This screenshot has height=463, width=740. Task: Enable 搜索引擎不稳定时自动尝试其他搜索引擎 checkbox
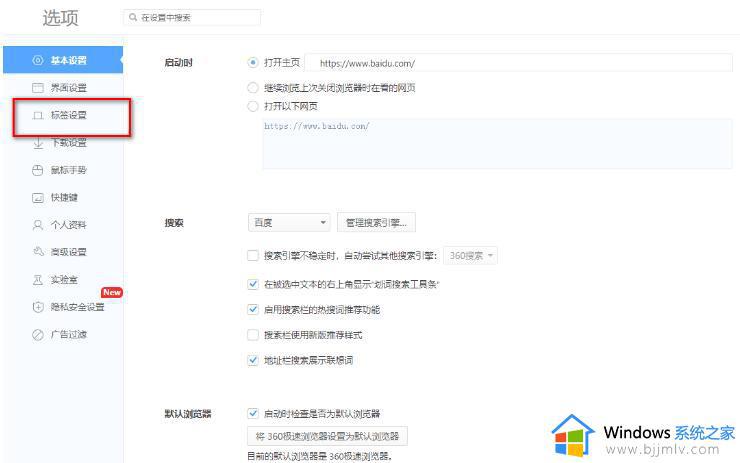[253, 256]
